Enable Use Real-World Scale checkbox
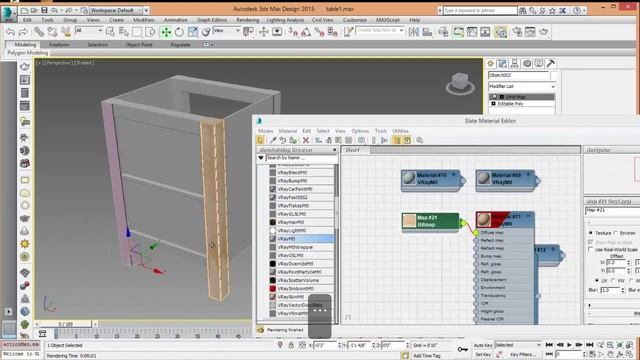 (x=591, y=249)
